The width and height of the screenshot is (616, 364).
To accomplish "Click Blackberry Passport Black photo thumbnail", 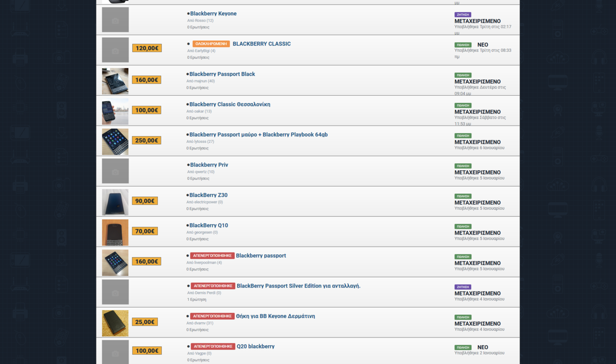I will [x=115, y=81].
